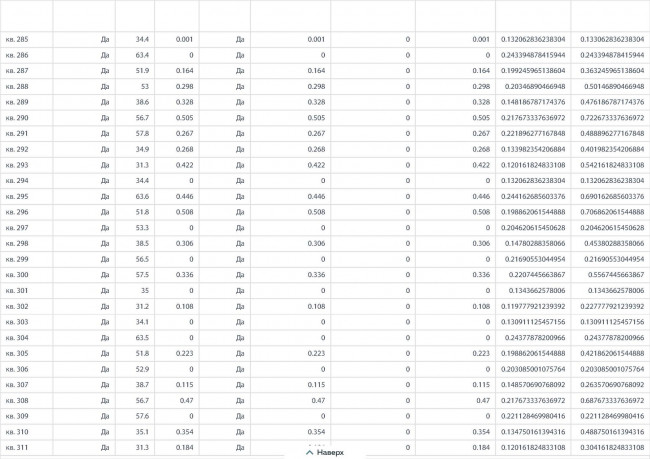The image size is (650, 459).
Task: Click the cell 0.488750161394316
Action: [x=612, y=432]
